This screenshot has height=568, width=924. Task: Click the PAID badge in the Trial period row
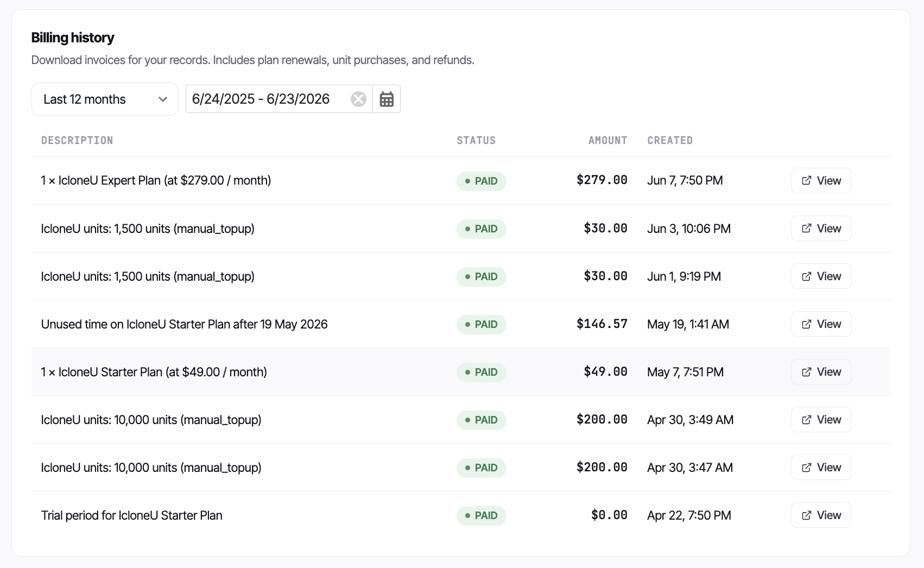482,515
